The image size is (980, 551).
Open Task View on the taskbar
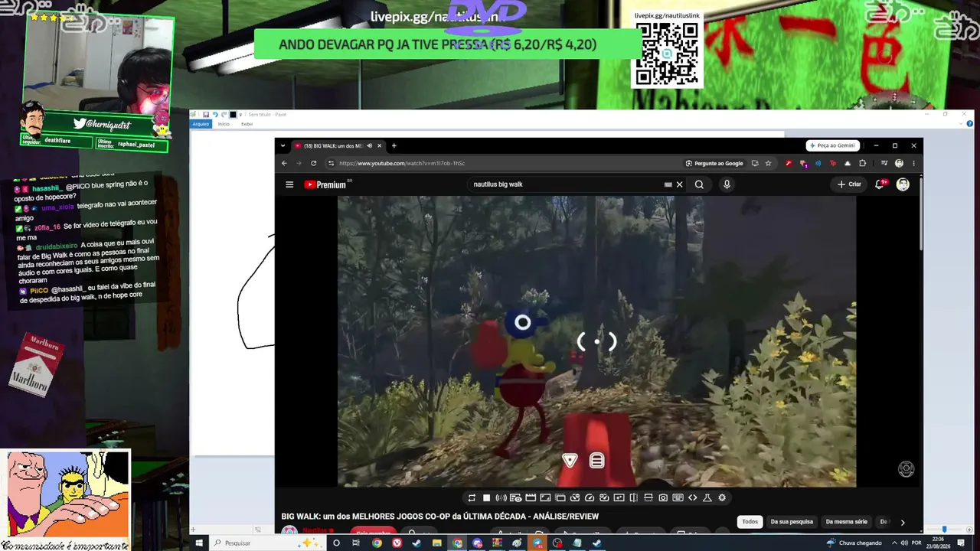[356, 543]
